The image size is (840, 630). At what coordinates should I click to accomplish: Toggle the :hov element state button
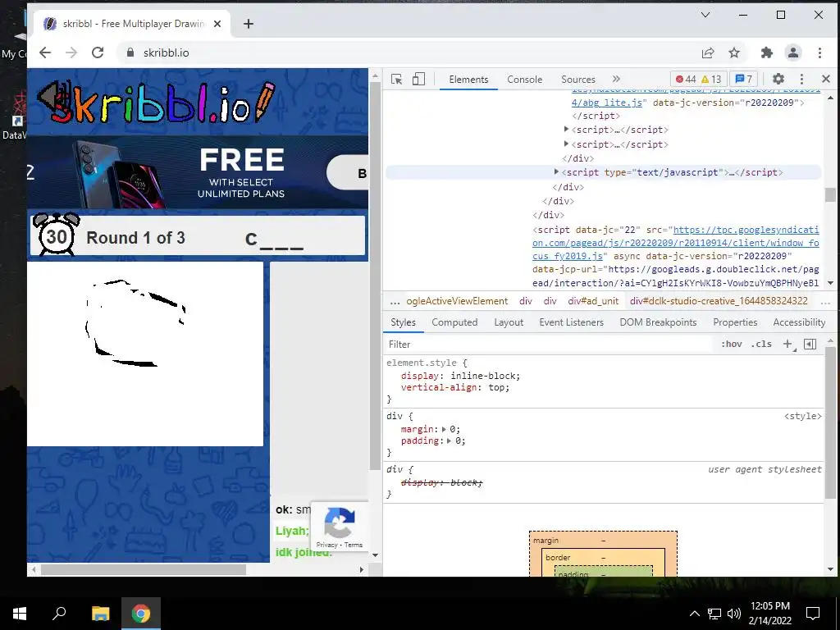click(x=731, y=344)
